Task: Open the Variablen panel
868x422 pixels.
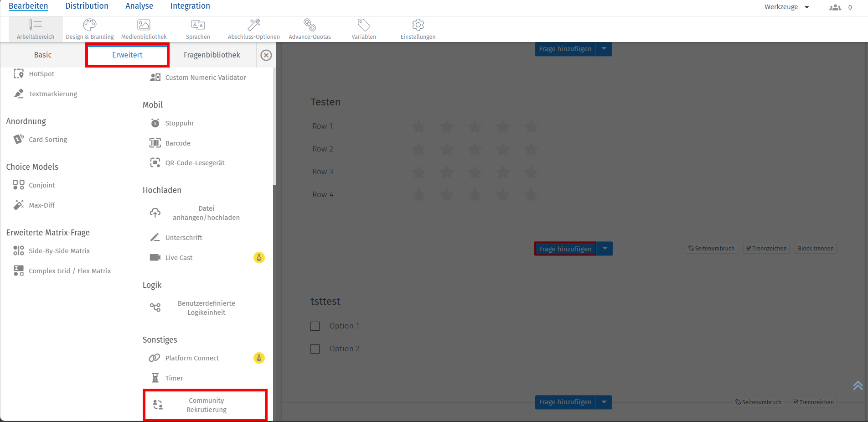Action: 363,28
